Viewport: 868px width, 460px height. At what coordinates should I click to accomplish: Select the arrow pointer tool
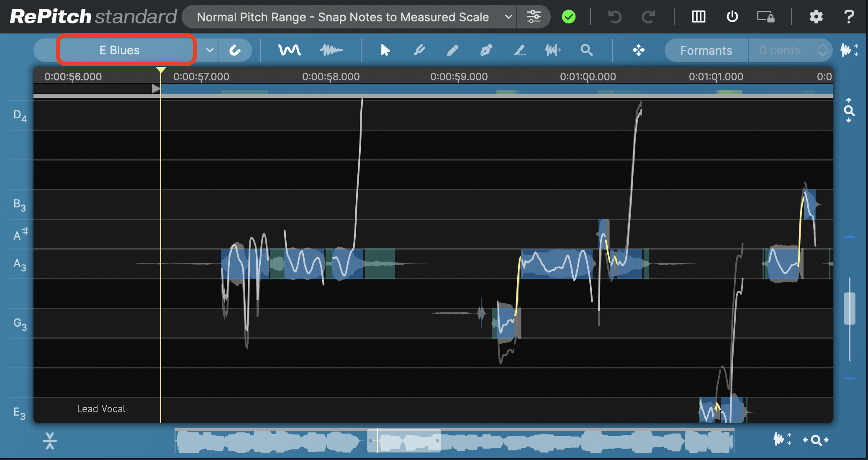click(385, 51)
